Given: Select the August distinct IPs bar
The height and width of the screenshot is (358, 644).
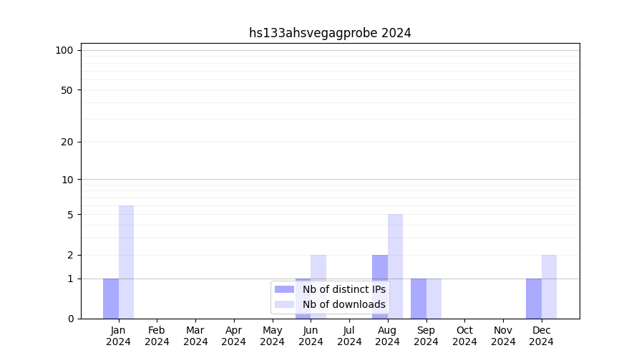Looking at the screenshot, I should pos(380,286).
